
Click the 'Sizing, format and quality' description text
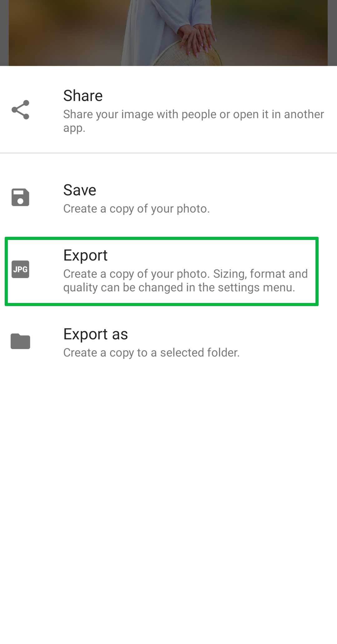185,281
